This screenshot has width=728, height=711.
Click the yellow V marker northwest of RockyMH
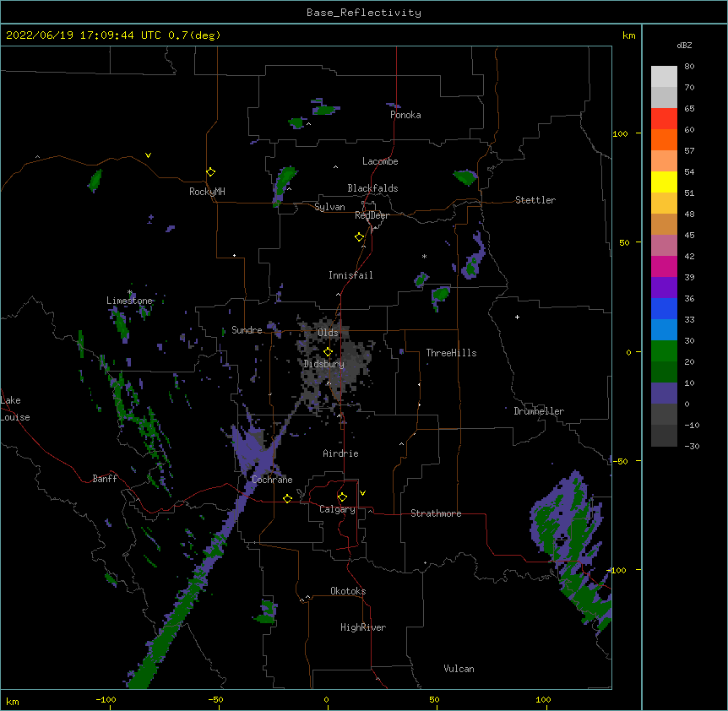[148, 155]
